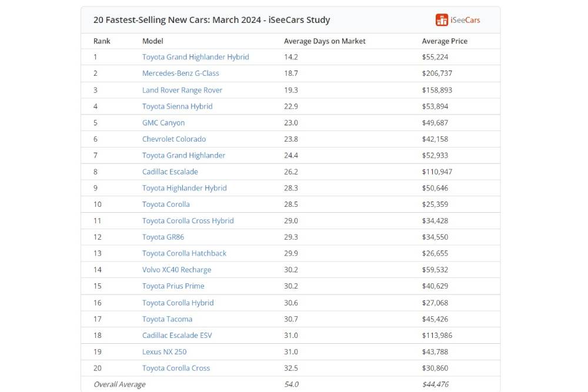The height and width of the screenshot is (392, 588).
Task: Open the Toyota Grand Highlander Hybrid link
Action: tap(195, 57)
